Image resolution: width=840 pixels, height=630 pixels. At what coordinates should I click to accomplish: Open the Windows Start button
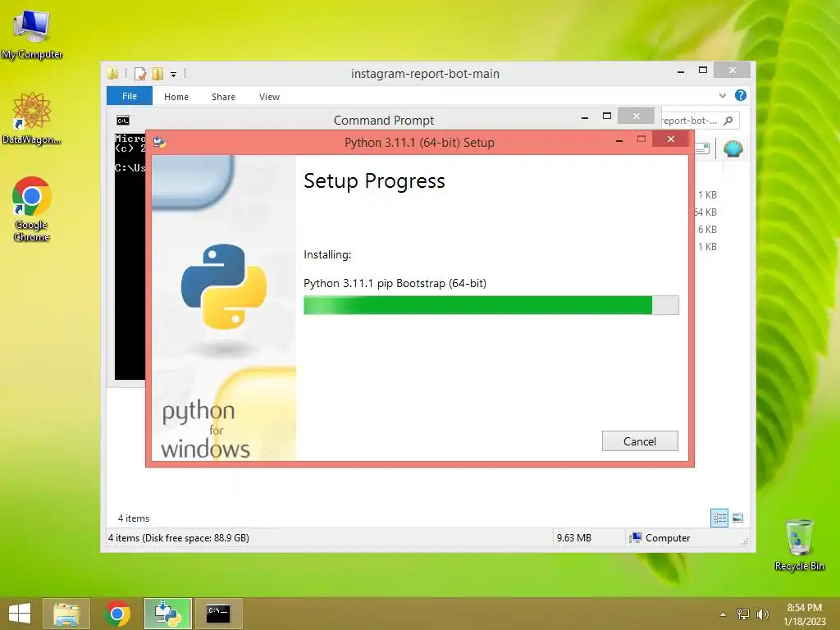(x=20, y=614)
